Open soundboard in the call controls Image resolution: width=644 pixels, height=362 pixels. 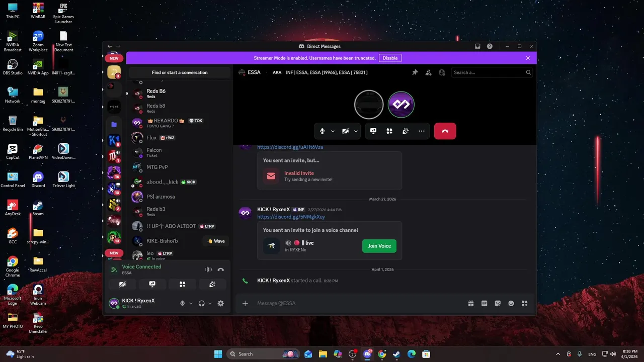click(x=406, y=131)
